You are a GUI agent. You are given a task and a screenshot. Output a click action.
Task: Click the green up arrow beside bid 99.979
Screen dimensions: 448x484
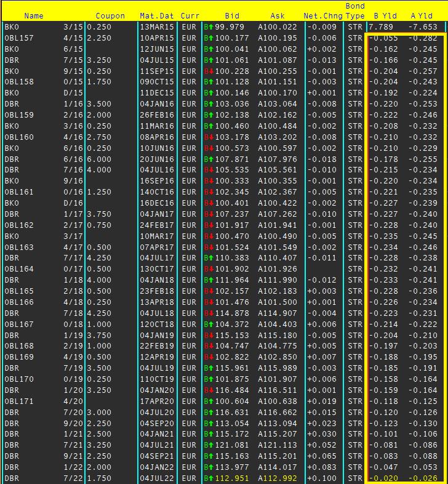tap(211, 27)
